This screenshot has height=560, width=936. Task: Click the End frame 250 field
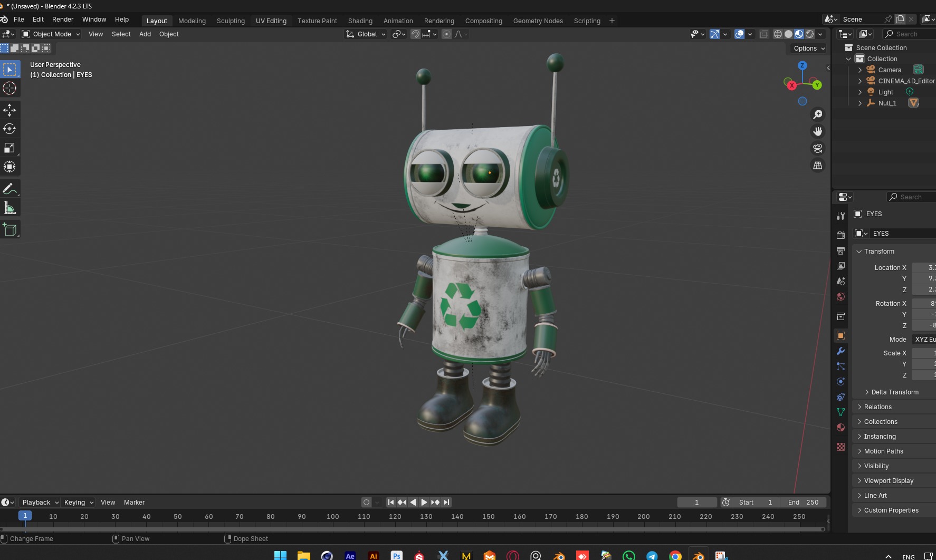[x=803, y=502]
